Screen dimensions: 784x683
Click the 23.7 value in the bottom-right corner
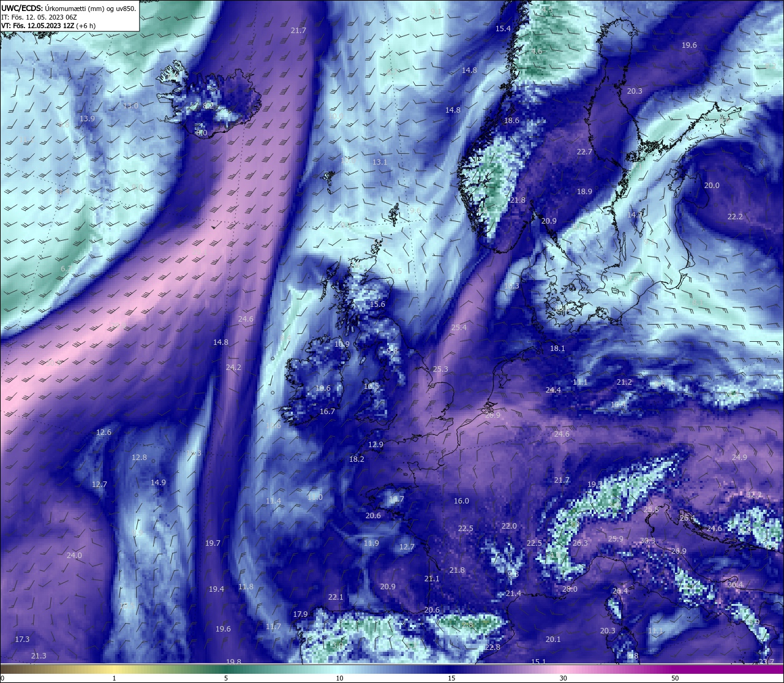pos(766,662)
